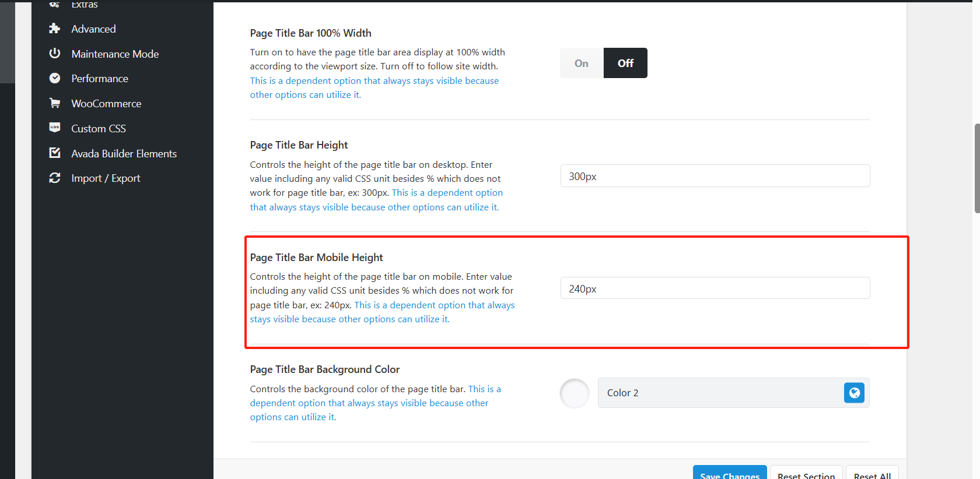Click the Import / Export refresh icon
980x479 pixels.
[x=55, y=178]
